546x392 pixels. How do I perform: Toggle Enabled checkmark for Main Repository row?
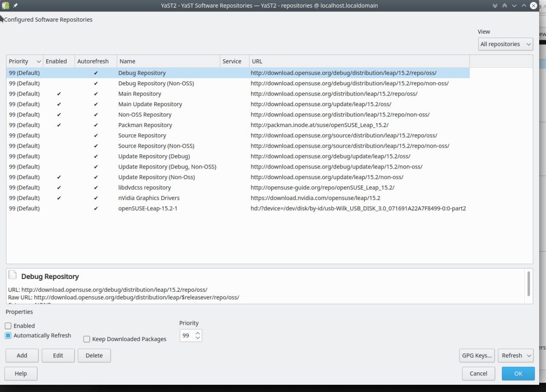pyautogui.click(x=59, y=94)
